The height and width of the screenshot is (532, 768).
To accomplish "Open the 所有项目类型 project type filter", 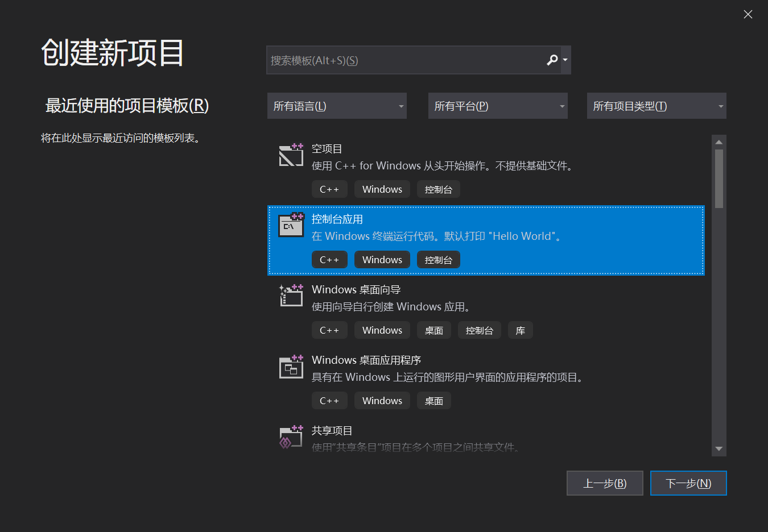I will tap(656, 106).
